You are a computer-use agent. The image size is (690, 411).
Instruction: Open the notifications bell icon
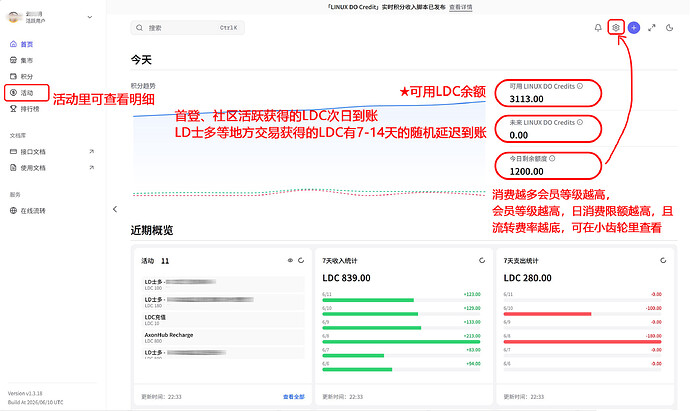pyautogui.click(x=598, y=28)
